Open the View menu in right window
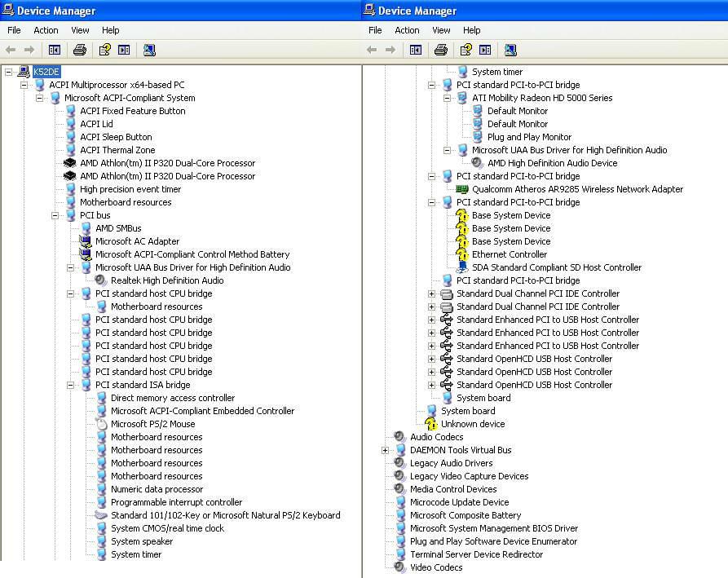 pyautogui.click(x=441, y=30)
